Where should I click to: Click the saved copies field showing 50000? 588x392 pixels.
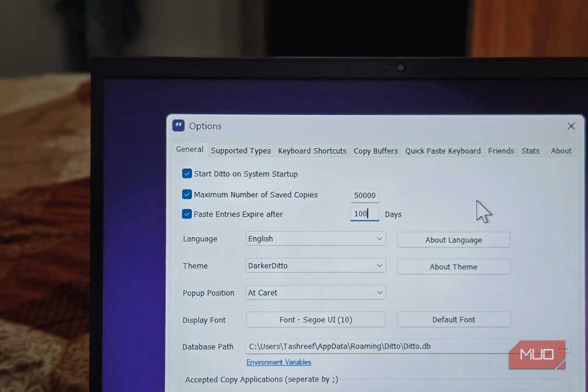[x=365, y=195]
